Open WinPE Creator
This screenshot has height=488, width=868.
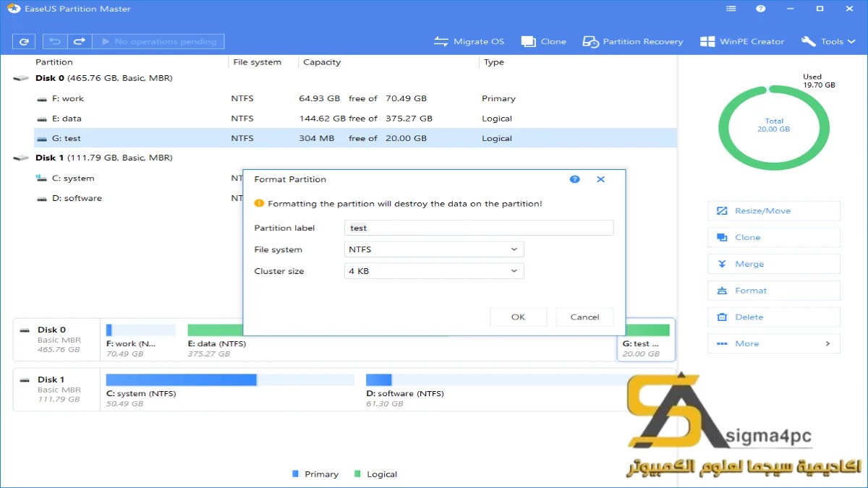(x=742, y=41)
